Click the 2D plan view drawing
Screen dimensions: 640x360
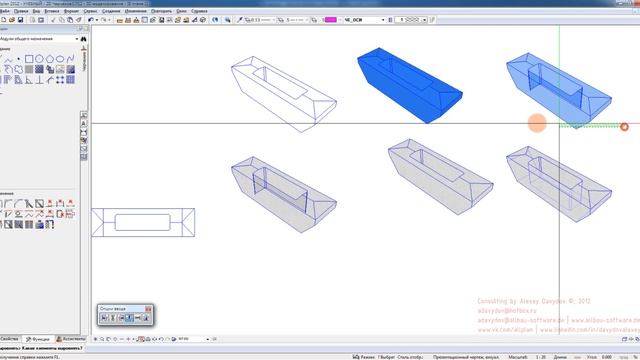pos(143,222)
